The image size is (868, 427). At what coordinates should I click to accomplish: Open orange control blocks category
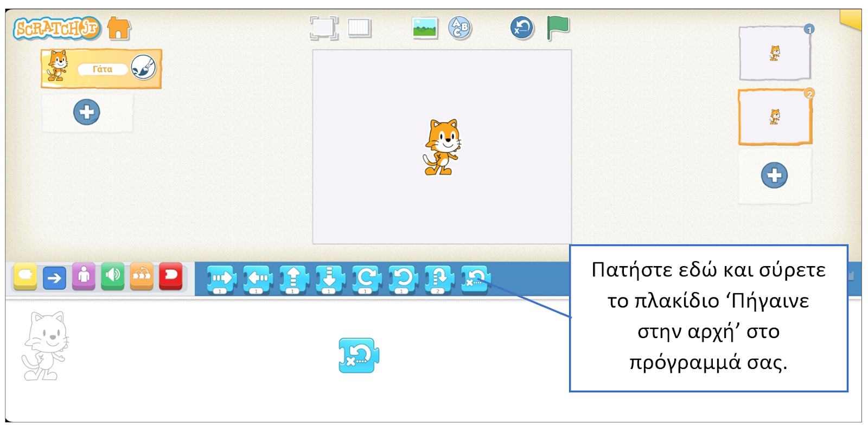(x=142, y=276)
